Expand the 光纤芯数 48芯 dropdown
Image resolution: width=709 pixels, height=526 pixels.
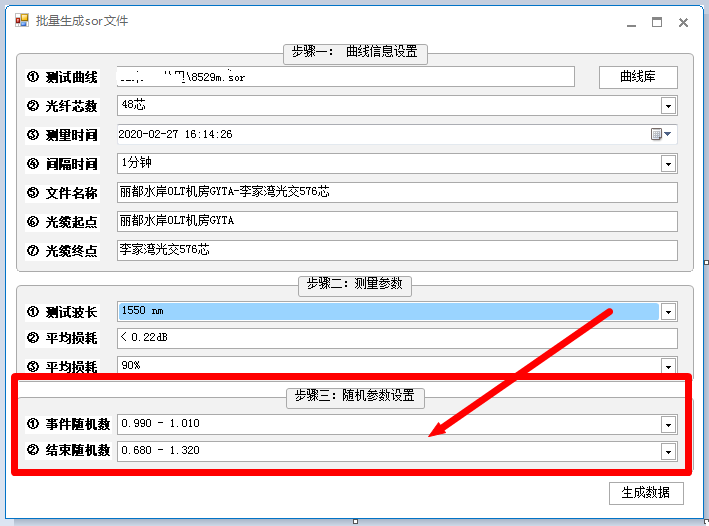click(668, 106)
